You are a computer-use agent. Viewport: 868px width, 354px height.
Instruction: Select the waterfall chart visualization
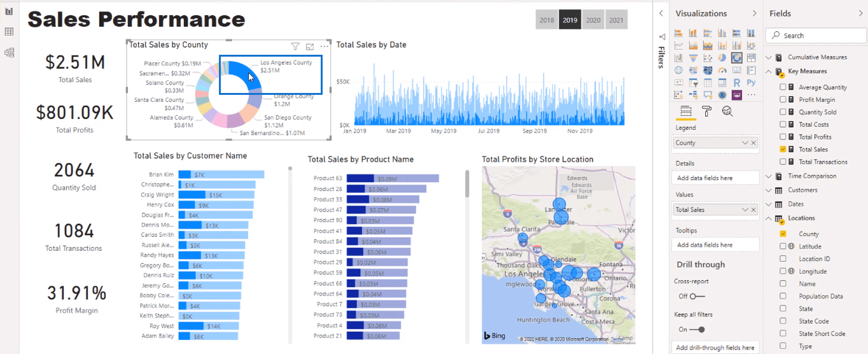(678, 57)
